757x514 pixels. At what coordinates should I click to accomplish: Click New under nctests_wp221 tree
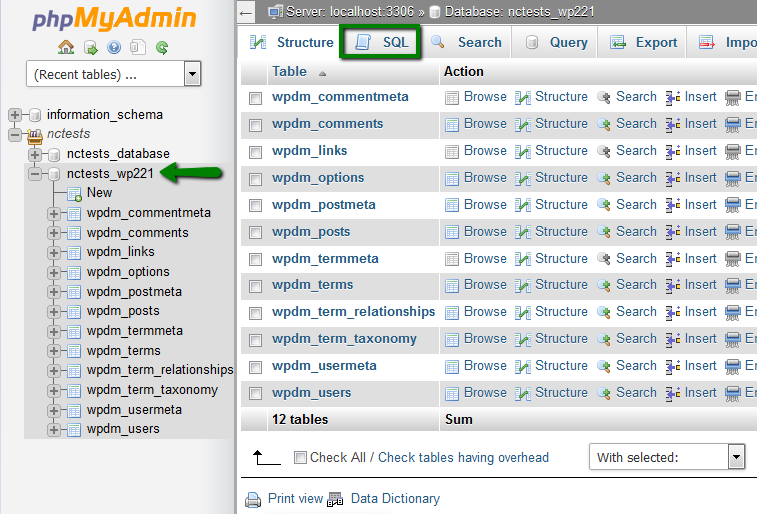pyautogui.click(x=99, y=193)
